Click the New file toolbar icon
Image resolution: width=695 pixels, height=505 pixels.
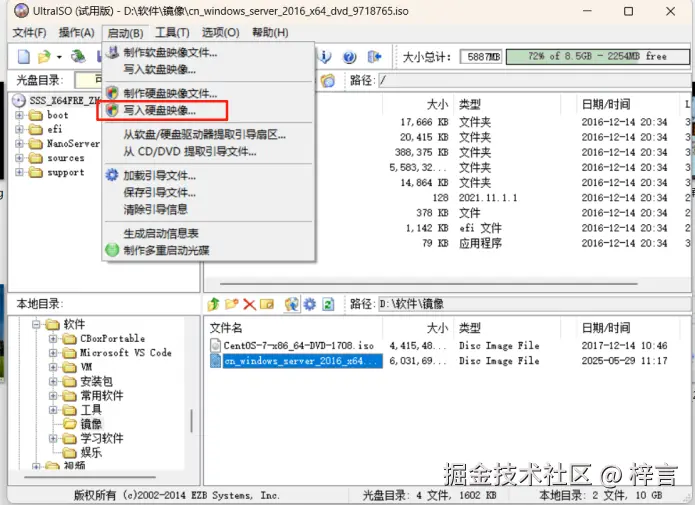[x=23, y=57]
